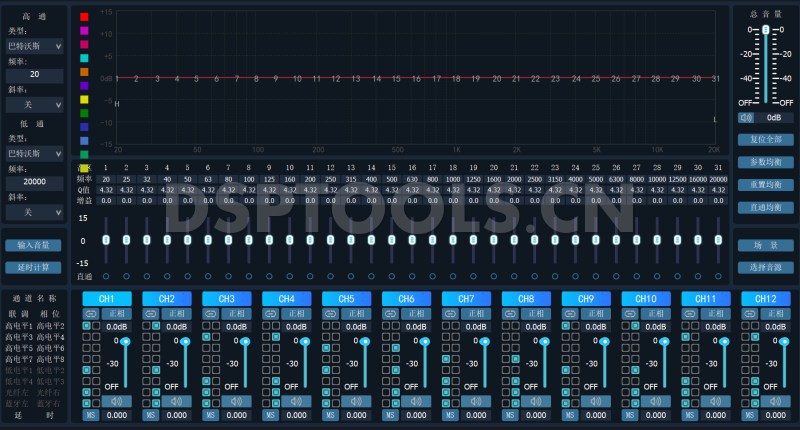The image size is (800, 430).
Task: Click the CH12 link icon
Action: click(749, 314)
